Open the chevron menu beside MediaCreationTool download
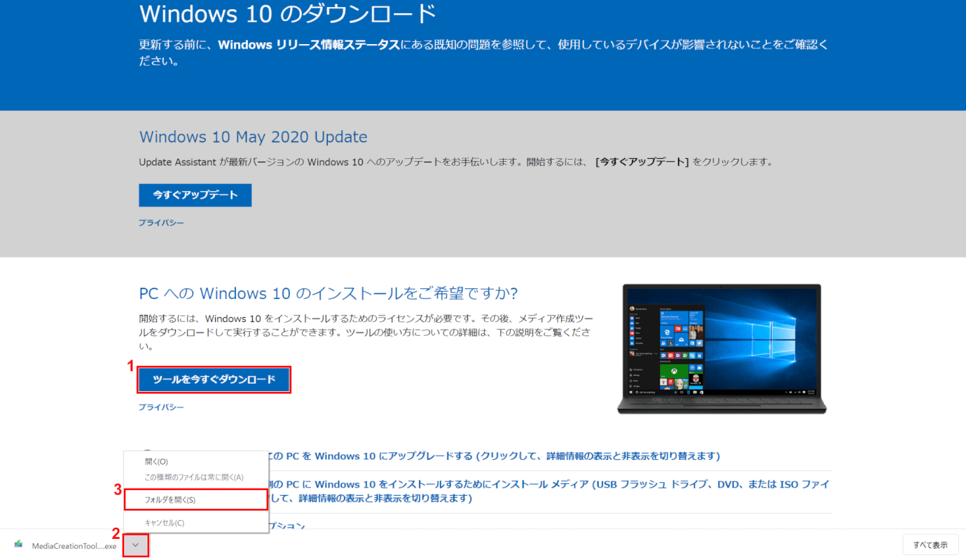Image resolution: width=966 pixels, height=560 pixels. tap(137, 545)
